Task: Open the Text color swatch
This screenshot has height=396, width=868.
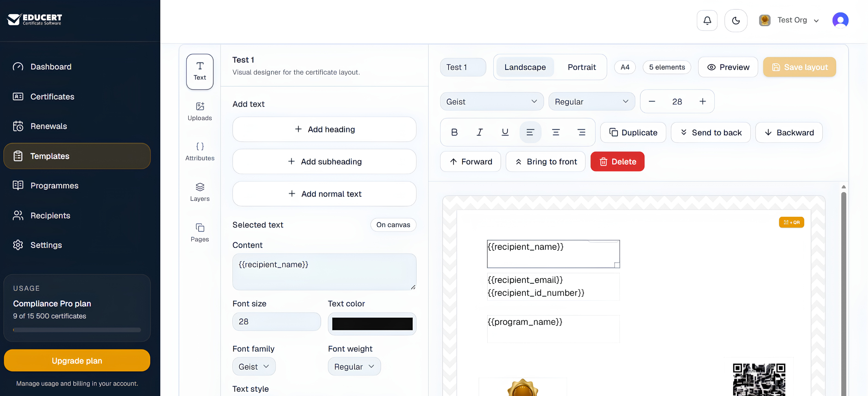Action: pyautogui.click(x=372, y=324)
